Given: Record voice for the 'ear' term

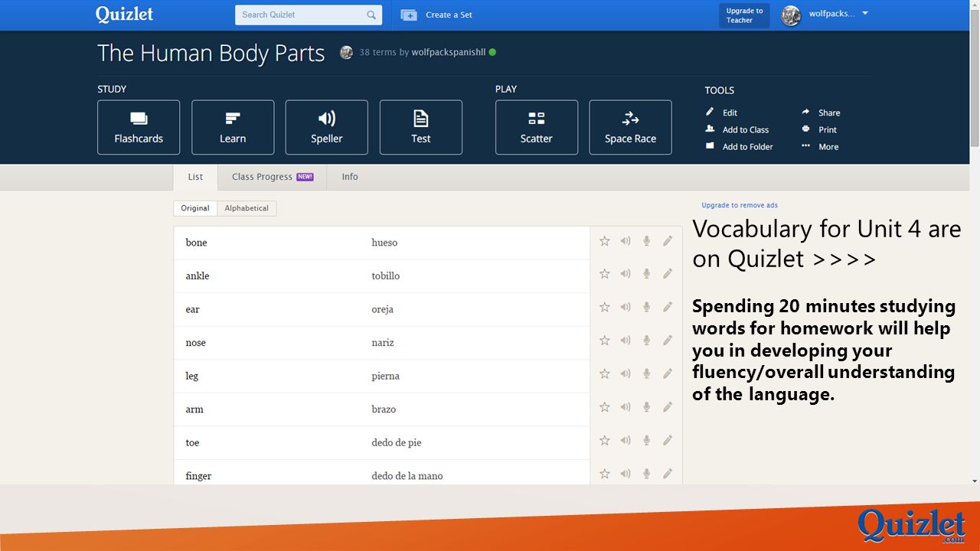Looking at the screenshot, I should tap(646, 308).
